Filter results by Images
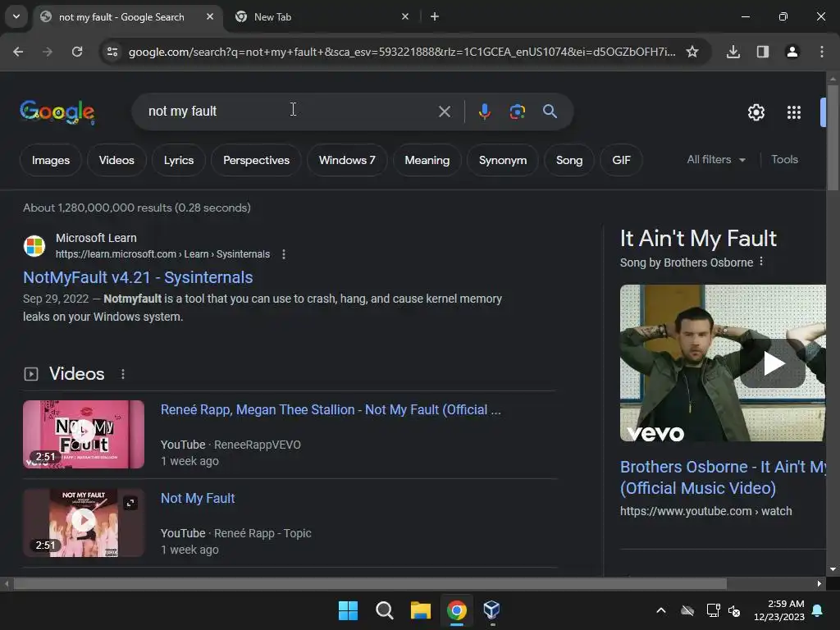 tap(51, 160)
